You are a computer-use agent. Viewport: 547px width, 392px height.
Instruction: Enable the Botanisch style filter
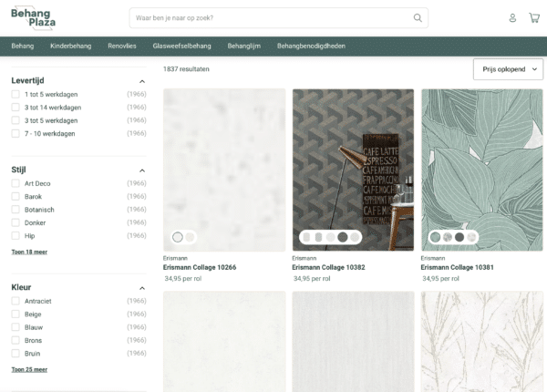click(x=15, y=210)
